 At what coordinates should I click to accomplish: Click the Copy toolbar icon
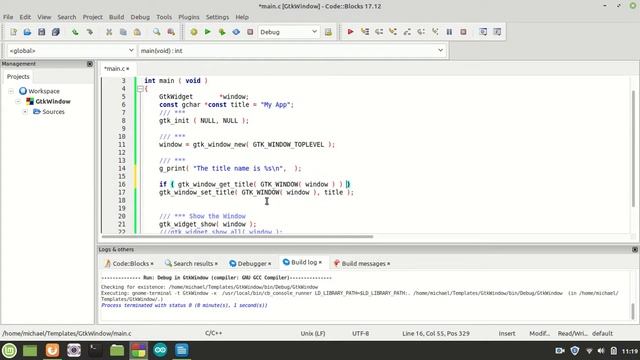pyautogui.click(x=123, y=32)
